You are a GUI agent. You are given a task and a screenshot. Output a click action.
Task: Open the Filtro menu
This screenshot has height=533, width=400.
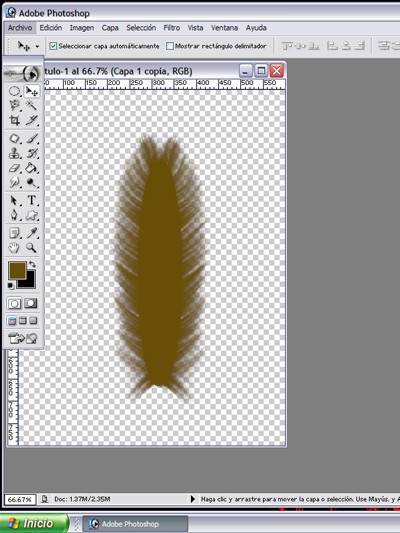tap(172, 28)
